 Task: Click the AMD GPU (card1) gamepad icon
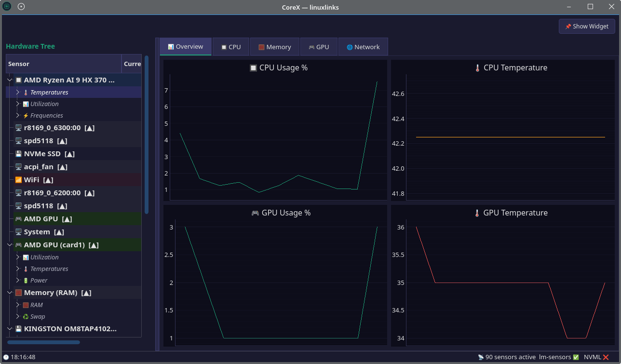pos(18,245)
